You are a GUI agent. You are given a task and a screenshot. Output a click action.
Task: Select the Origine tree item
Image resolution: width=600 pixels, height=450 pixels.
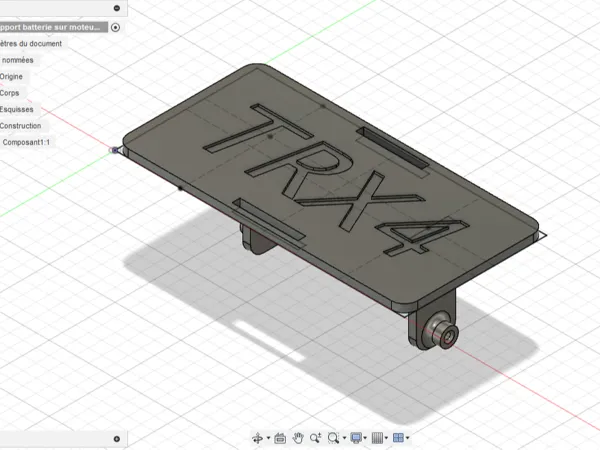click(11, 77)
